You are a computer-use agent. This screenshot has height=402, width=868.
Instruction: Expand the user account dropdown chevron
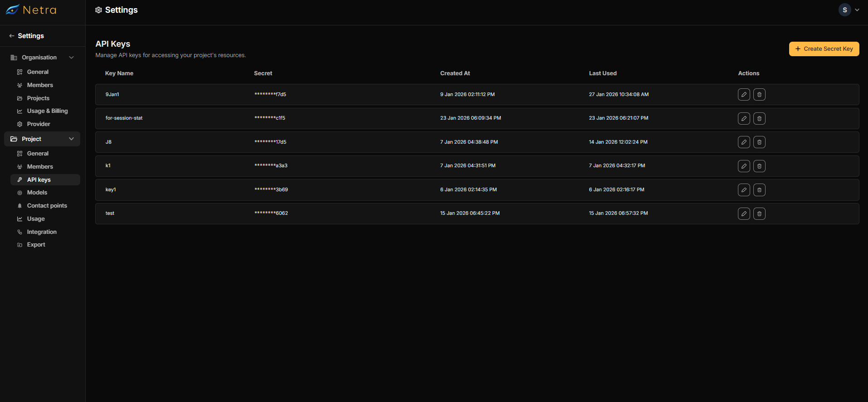tap(857, 10)
